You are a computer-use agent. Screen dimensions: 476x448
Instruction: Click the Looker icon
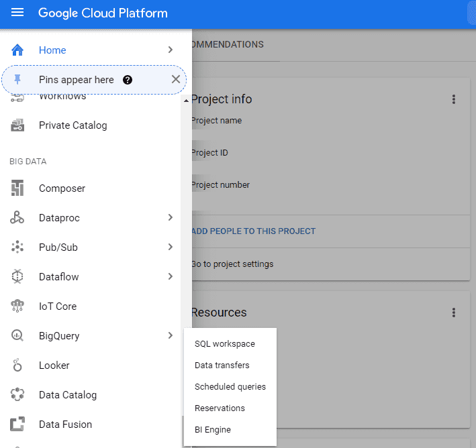(17, 365)
